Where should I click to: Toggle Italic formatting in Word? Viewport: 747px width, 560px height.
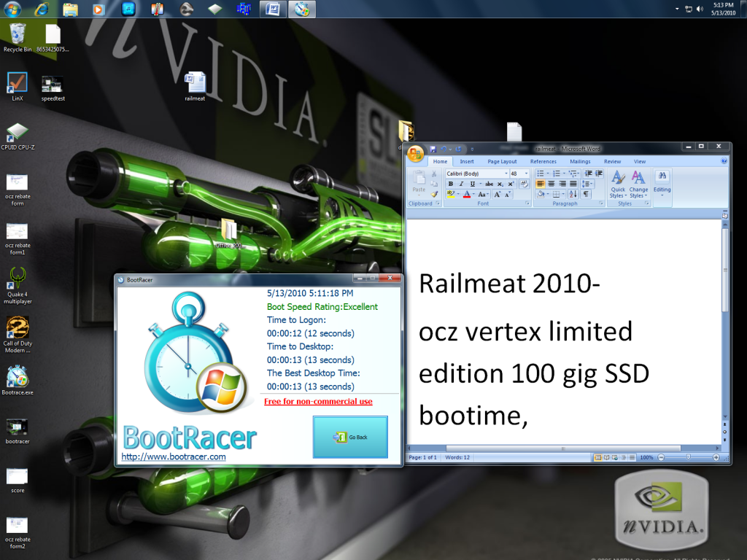pos(461,184)
